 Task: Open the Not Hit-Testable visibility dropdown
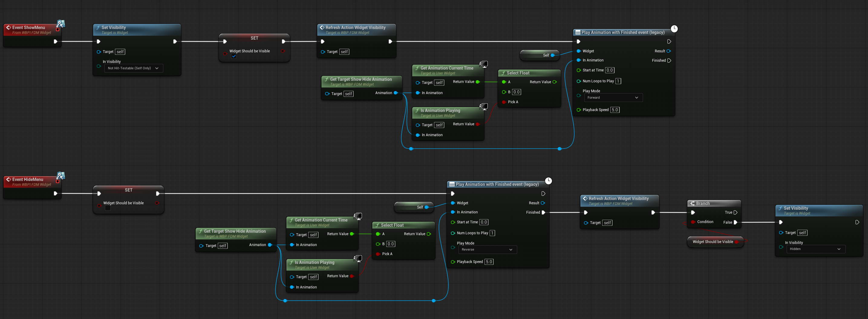tap(134, 68)
